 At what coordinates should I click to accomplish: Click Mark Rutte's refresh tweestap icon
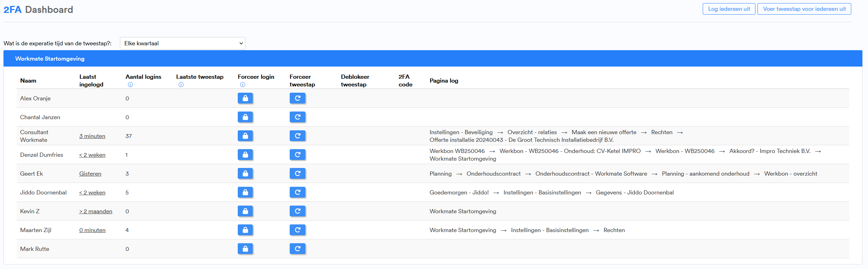297,249
